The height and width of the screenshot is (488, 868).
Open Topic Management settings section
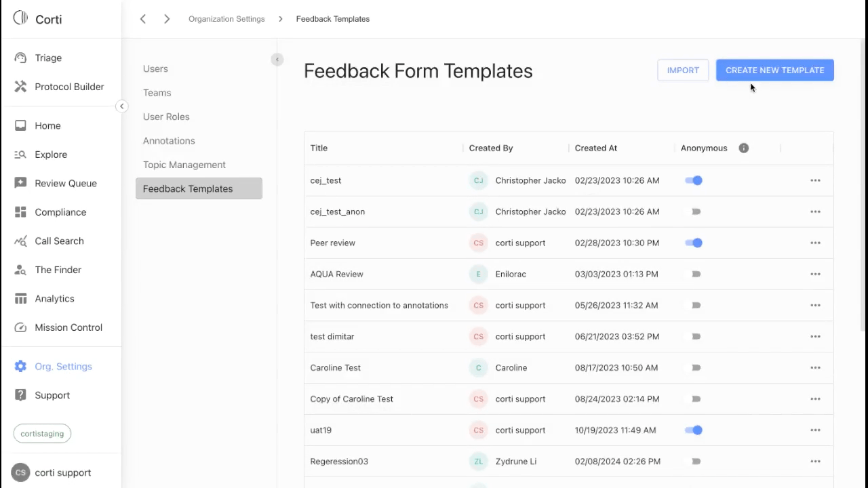point(184,165)
